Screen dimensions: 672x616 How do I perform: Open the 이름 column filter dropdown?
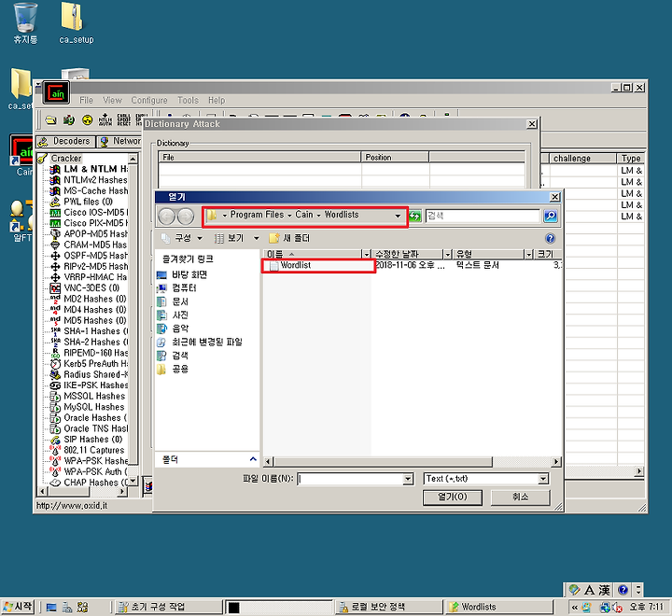(367, 254)
